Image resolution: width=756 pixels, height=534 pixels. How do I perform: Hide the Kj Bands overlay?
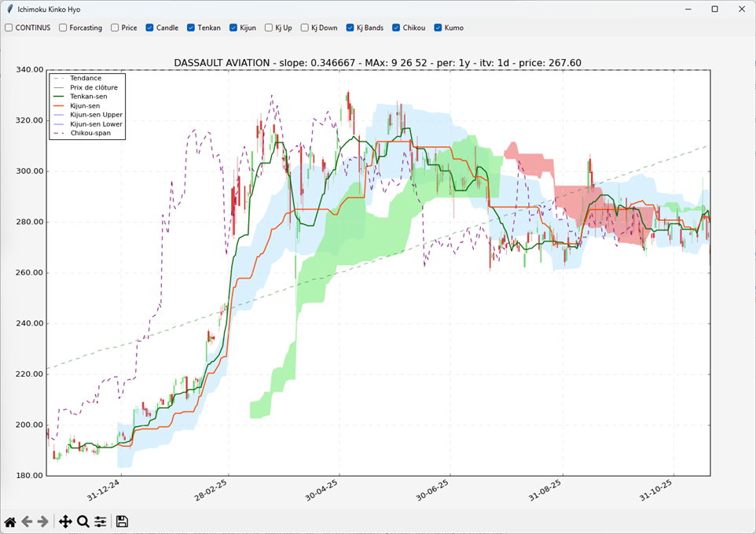click(351, 28)
